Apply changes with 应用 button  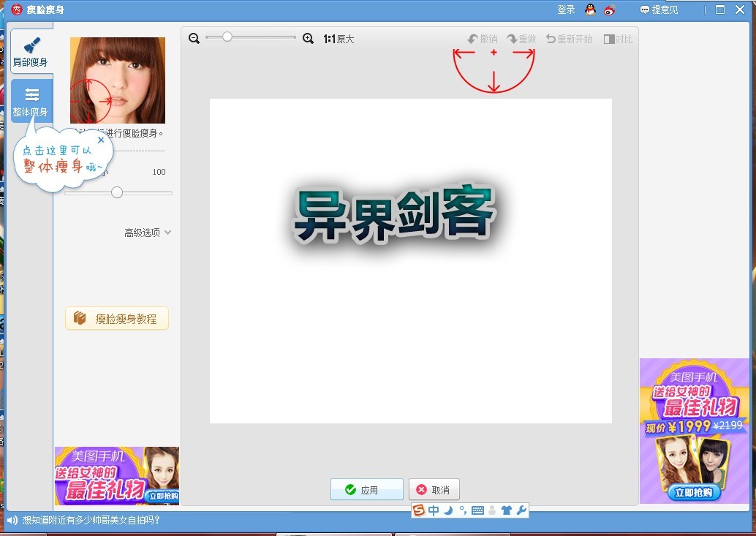click(x=366, y=490)
